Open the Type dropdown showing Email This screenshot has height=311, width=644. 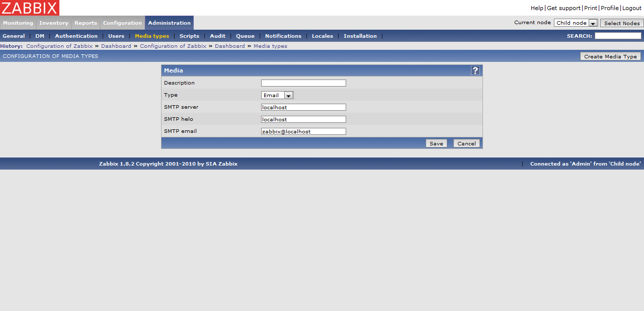click(277, 95)
